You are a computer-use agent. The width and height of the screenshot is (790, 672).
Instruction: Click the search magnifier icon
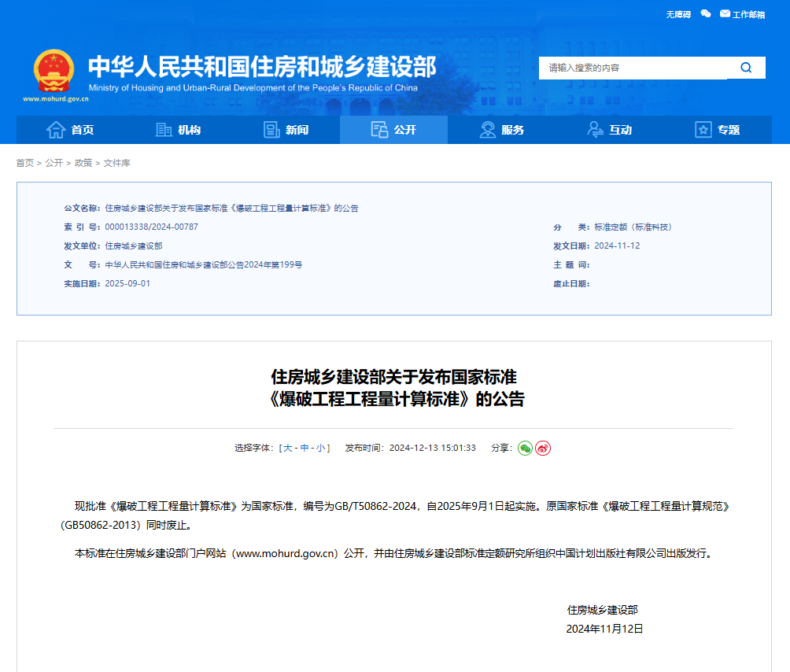746,68
